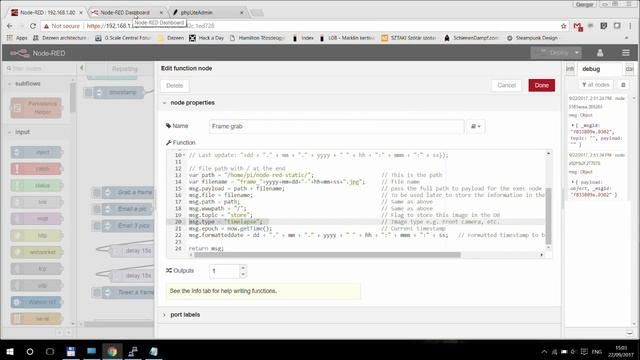Image resolution: width=640 pixels, height=360 pixels.
Task: Select the inject node in palette
Action: coord(36,152)
